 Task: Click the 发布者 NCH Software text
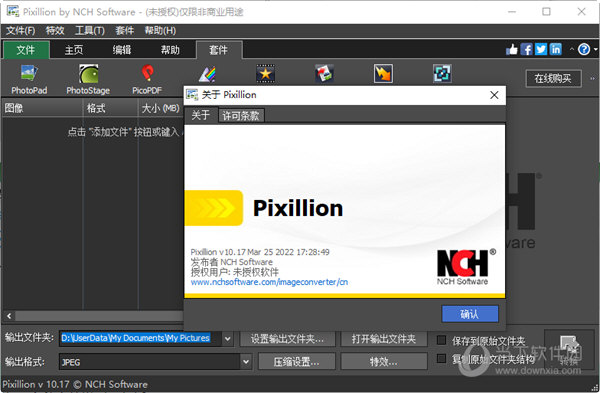232,262
